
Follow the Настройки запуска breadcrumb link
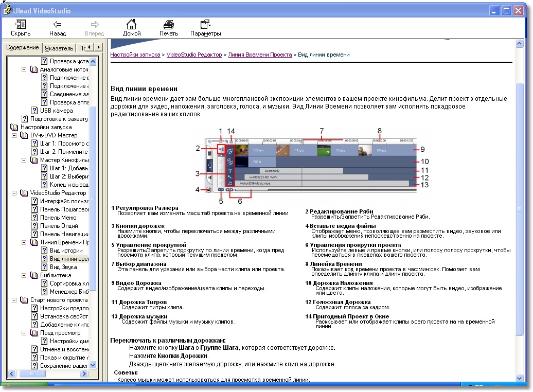pos(135,55)
